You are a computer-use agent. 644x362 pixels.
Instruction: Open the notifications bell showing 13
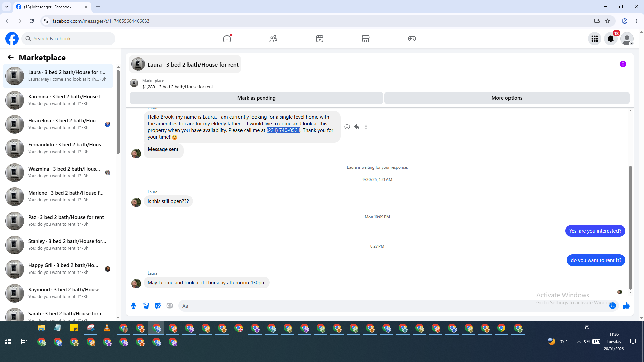[x=611, y=39]
